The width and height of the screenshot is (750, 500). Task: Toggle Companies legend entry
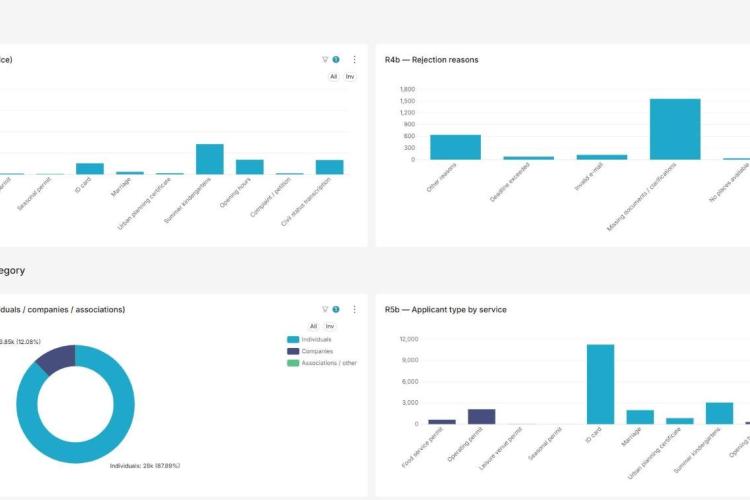tap(310, 351)
